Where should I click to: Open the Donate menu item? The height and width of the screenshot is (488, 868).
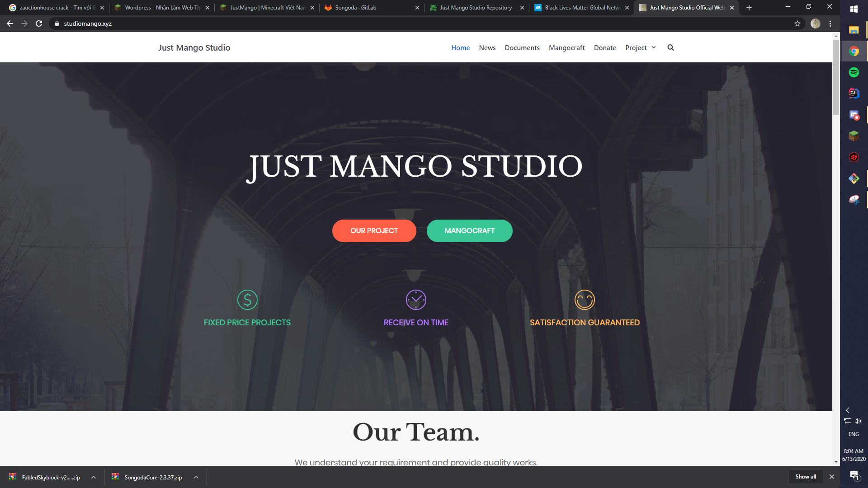click(x=605, y=47)
